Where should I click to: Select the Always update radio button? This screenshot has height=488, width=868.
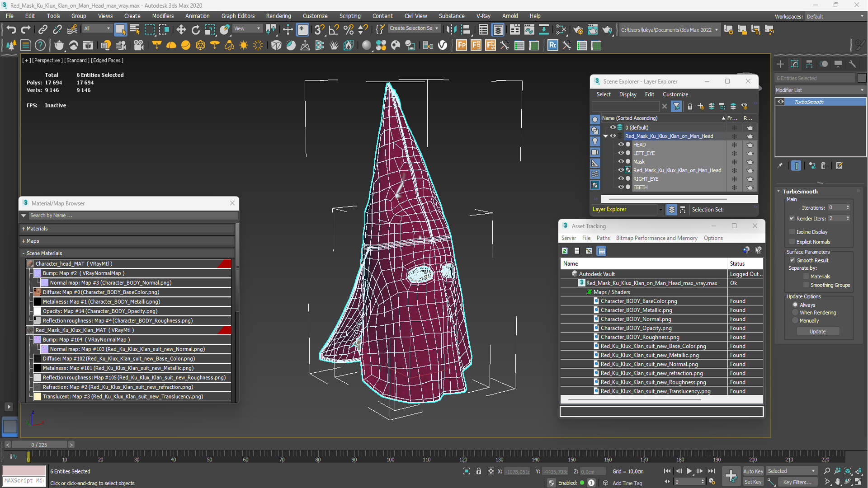tap(795, 305)
